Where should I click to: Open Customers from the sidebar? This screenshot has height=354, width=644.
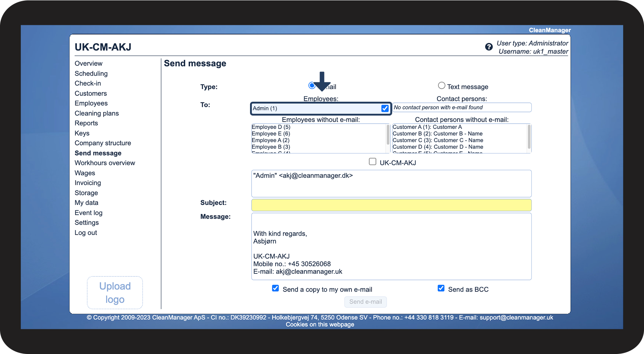coord(91,94)
